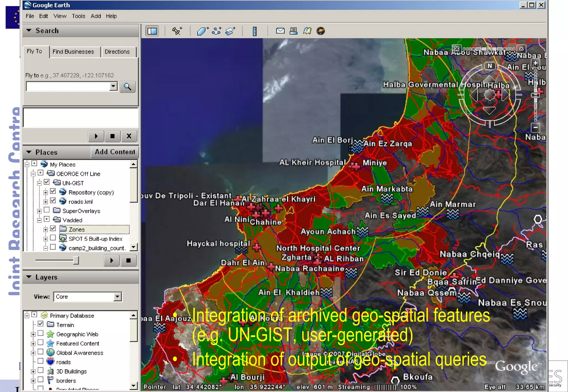
Task: Collapse the Layers panel
Action: click(29, 277)
